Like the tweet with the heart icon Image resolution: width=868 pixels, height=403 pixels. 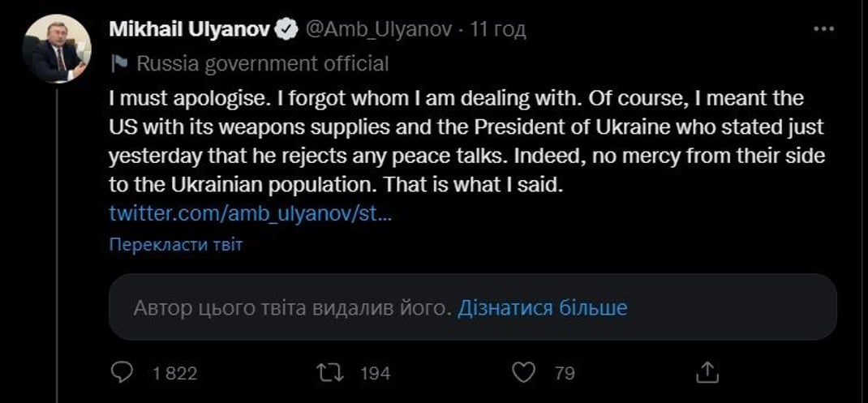coord(526,372)
